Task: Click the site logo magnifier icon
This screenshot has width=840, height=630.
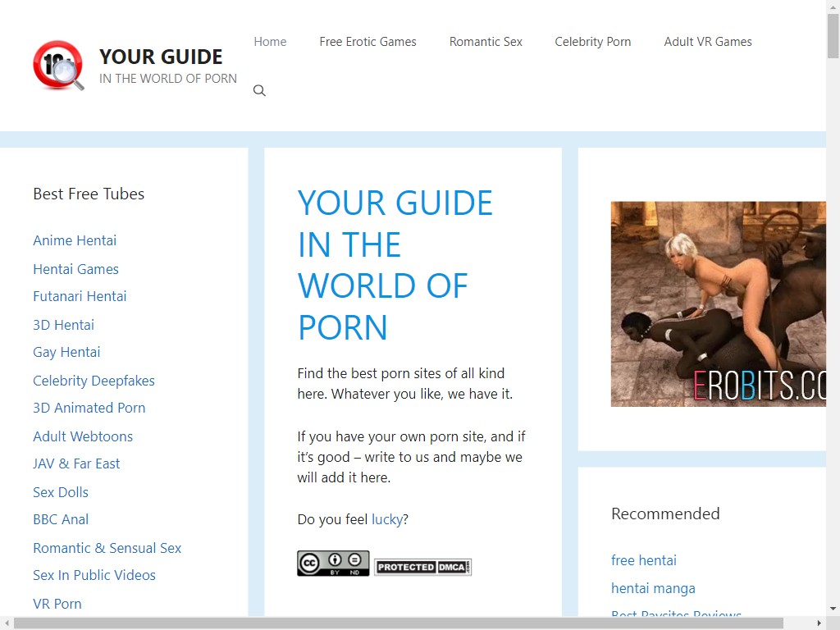Action: pyautogui.click(x=58, y=66)
